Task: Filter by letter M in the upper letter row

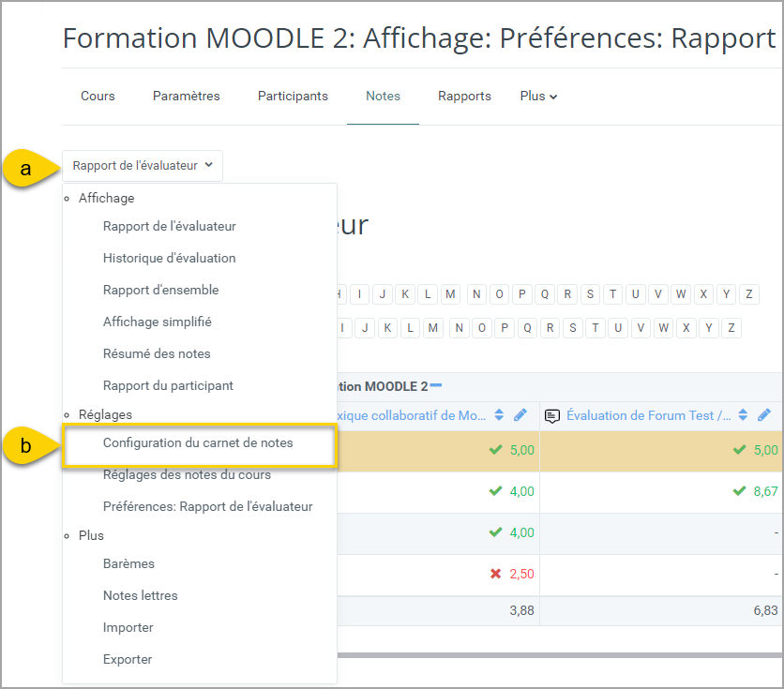Action: (450, 294)
